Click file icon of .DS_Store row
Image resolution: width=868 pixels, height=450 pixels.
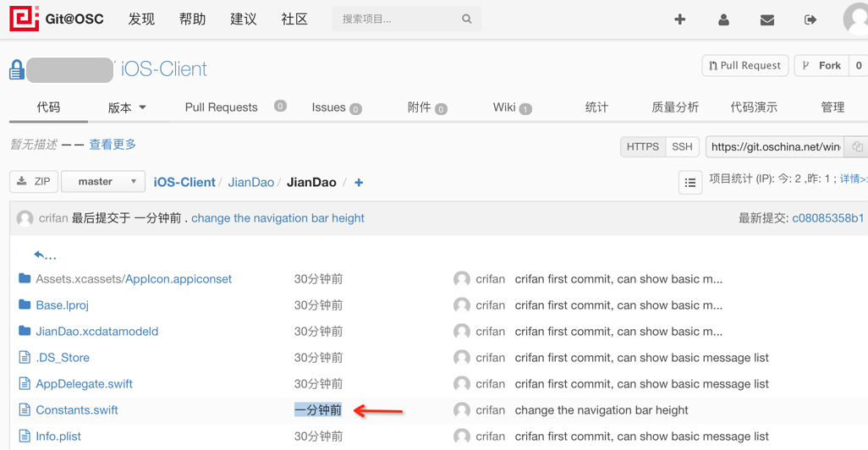(x=25, y=357)
